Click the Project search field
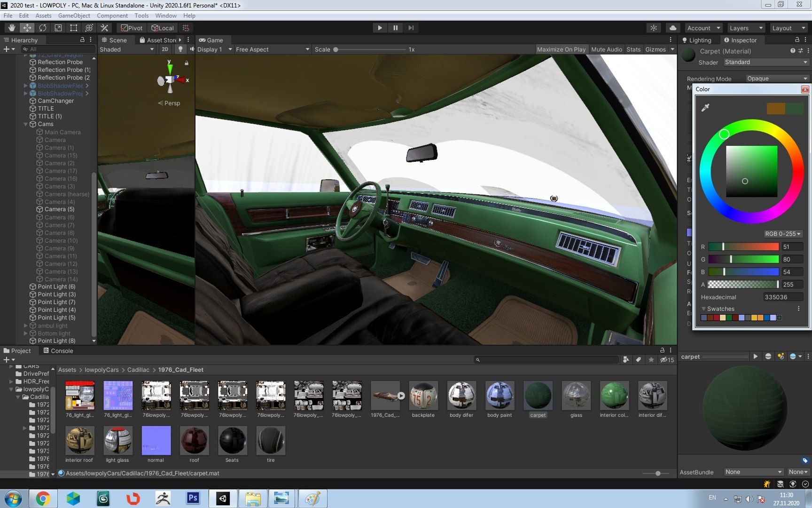812x508 pixels. [546, 360]
